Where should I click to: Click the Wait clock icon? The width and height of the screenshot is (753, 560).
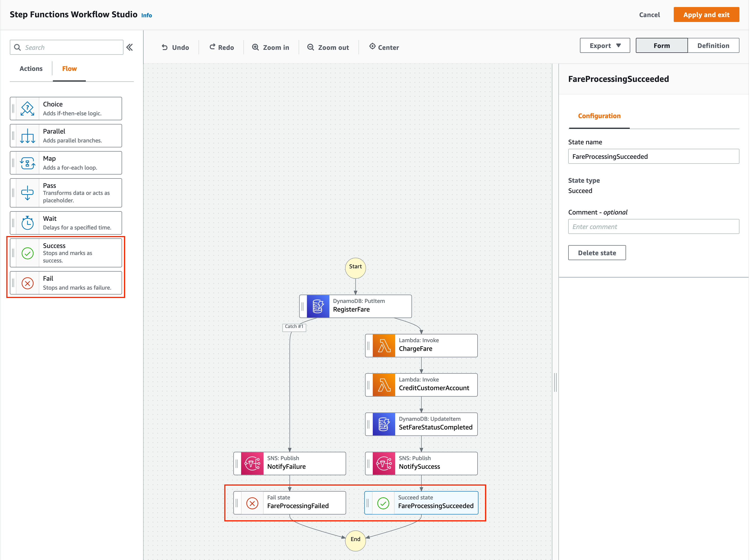click(27, 223)
